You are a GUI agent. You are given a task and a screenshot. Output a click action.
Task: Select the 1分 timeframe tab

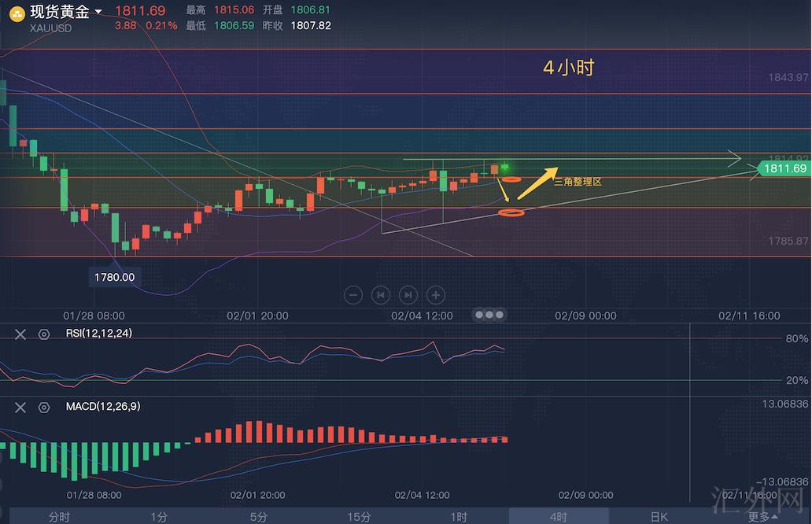tap(159, 517)
